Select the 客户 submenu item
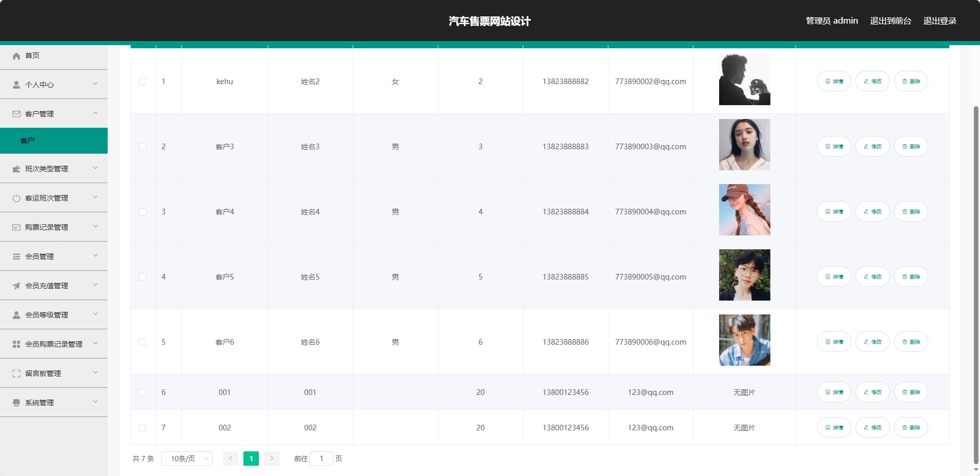Screen dimensions: 980x476 click(x=54, y=141)
